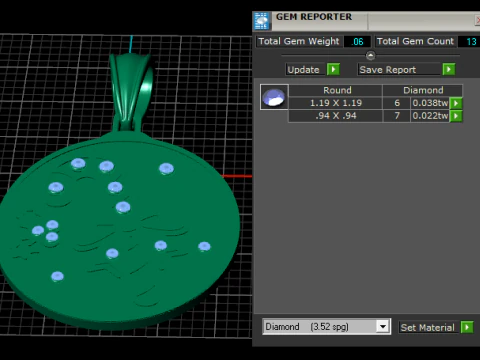Select the rightmost gem on the pendant
The image size is (480, 360).
click(x=204, y=247)
